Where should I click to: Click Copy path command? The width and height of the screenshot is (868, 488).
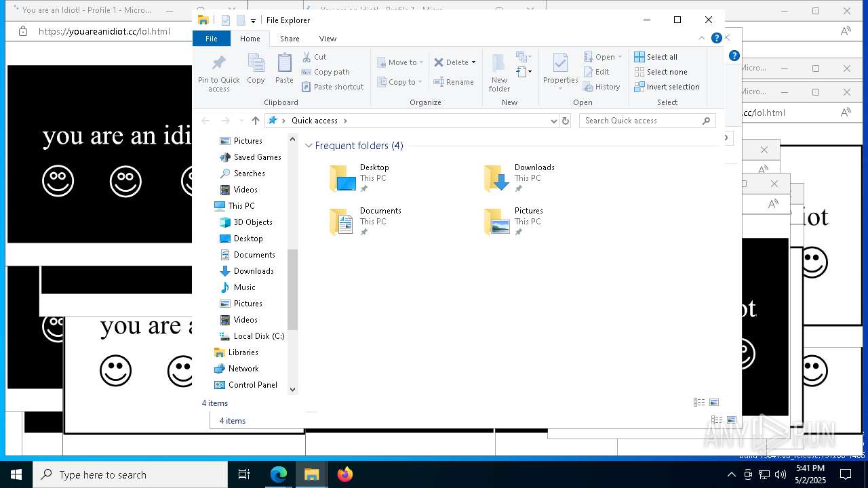(325, 72)
